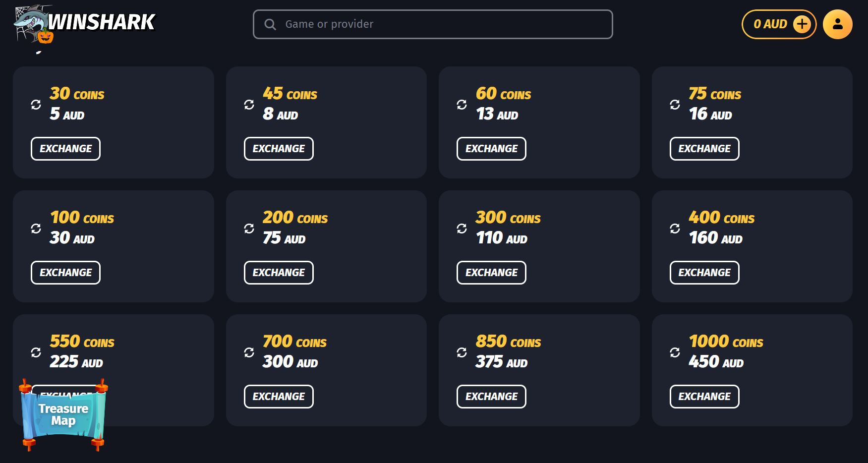The image size is (868, 463).
Task: Open the Treasure Map scroll
Action: tap(63, 415)
